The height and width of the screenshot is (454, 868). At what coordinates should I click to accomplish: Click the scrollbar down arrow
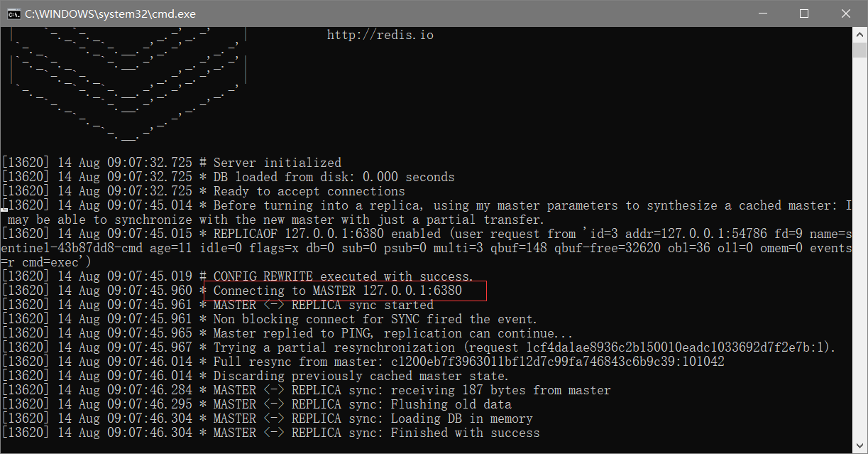pyautogui.click(x=860, y=446)
